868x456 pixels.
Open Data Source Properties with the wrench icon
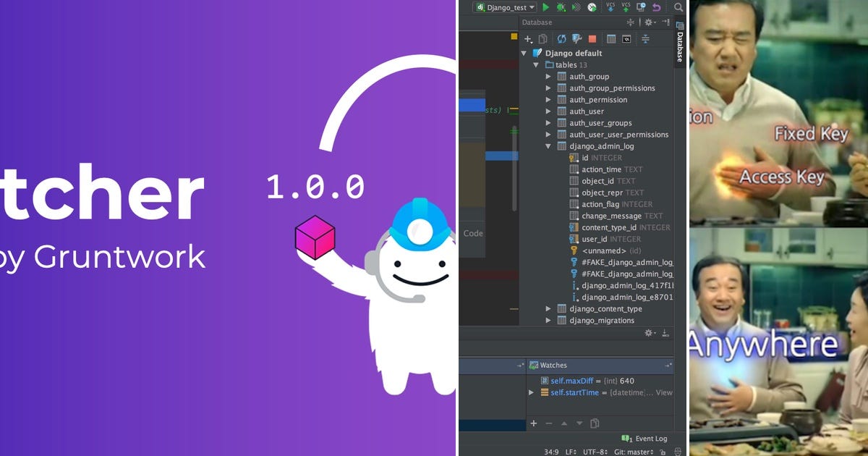(576, 38)
